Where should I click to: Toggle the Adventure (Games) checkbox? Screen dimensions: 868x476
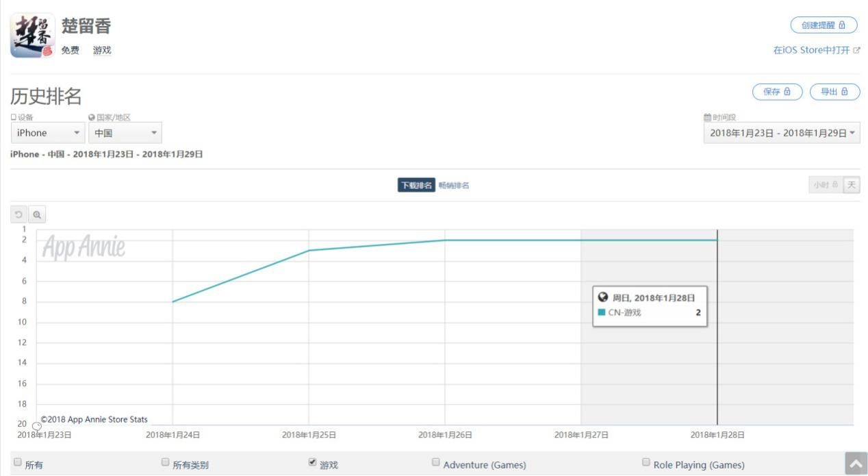[x=436, y=462]
